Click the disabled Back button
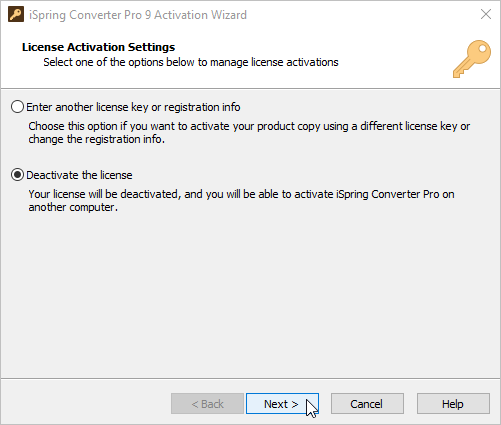 (207, 404)
